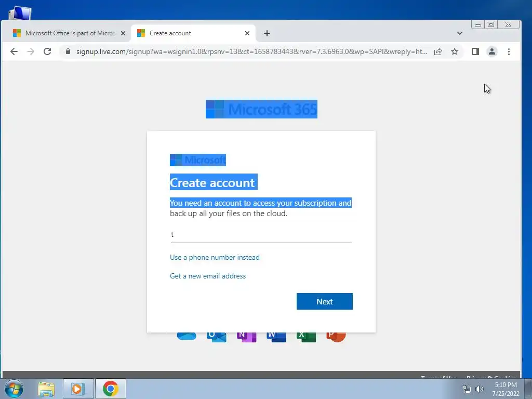Click the PowerPoint app icon

tap(336, 337)
